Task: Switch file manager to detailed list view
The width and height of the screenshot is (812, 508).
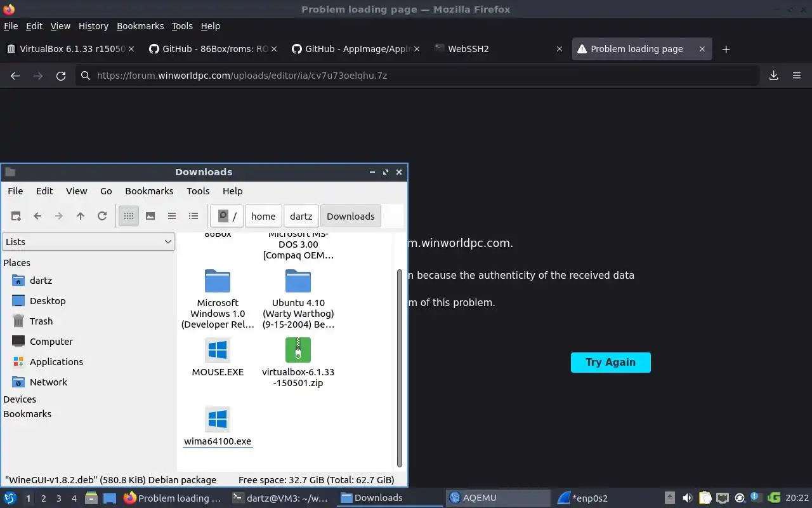Action: click(193, 216)
